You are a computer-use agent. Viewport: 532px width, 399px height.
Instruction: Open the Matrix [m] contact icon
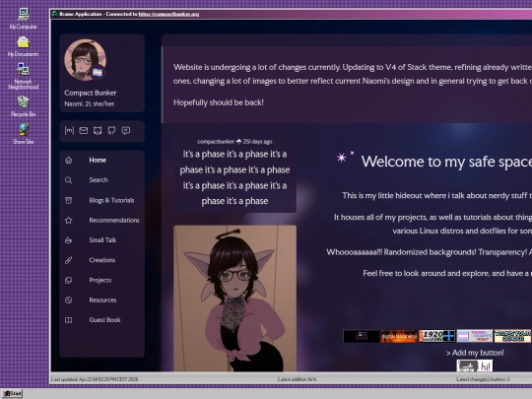pos(69,131)
